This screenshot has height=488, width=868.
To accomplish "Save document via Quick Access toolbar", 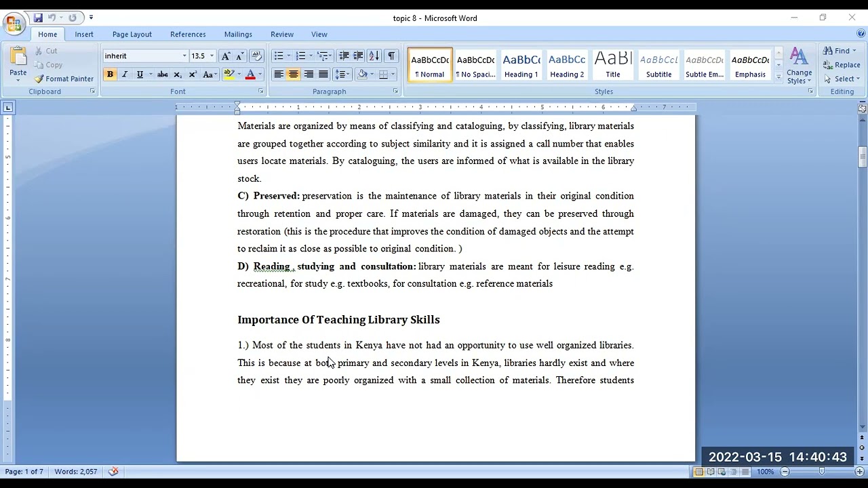I will pos(38,18).
